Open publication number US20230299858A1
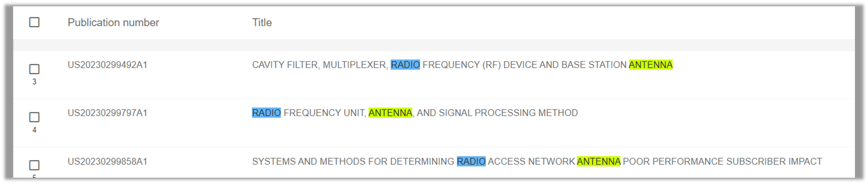Viewport: 868px width, 184px height. tap(107, 161)
